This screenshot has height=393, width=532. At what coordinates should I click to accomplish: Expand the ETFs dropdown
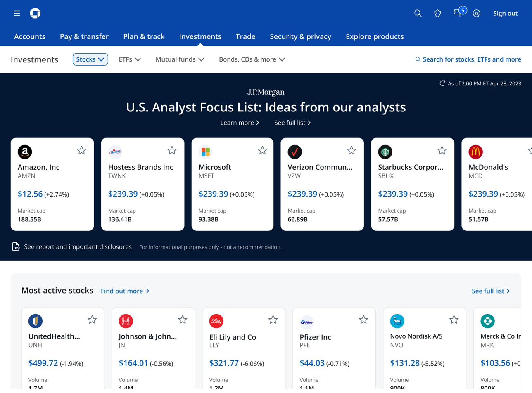point(130,59)
